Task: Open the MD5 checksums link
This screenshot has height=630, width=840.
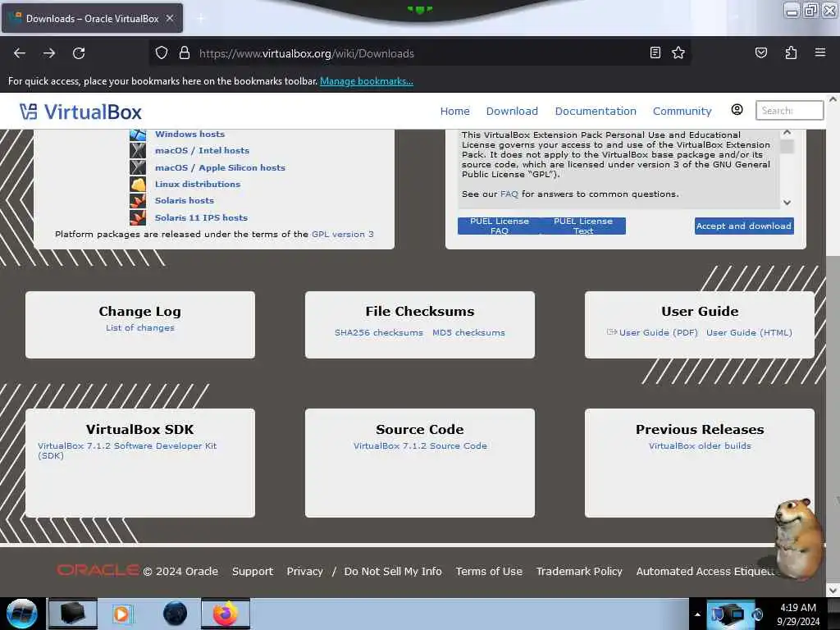Action: pyautogui.click(x=468, y=332)
